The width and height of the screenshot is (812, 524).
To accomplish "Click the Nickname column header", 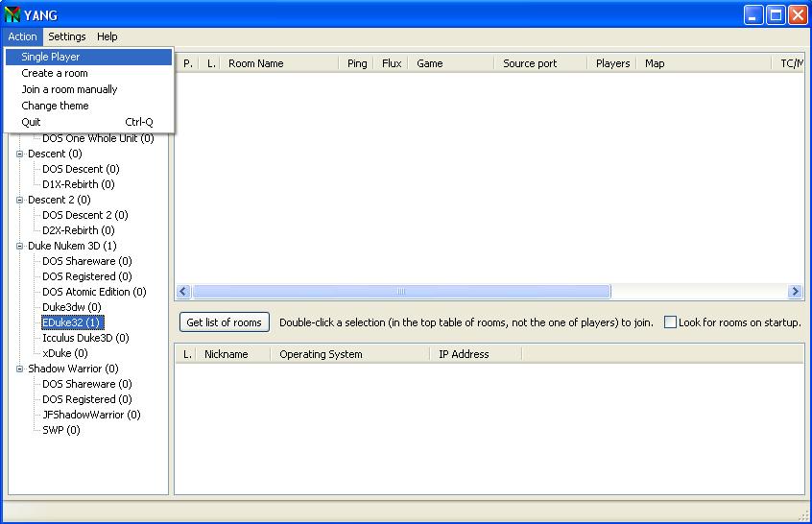I will tap(232, 354).
